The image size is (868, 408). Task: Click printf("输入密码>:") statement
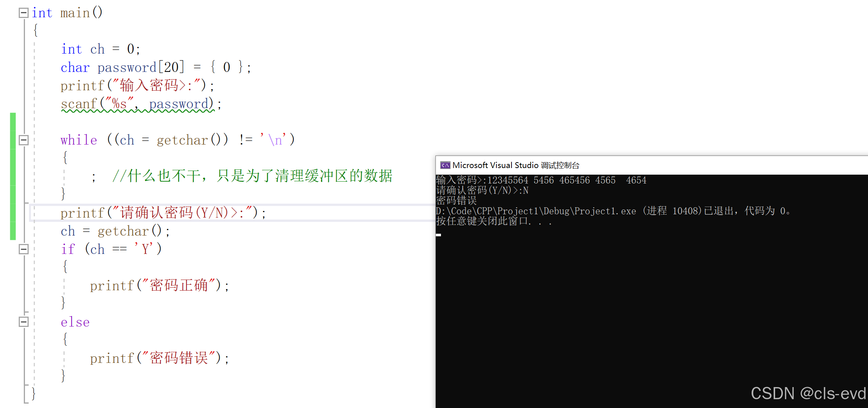pos(138,85)
